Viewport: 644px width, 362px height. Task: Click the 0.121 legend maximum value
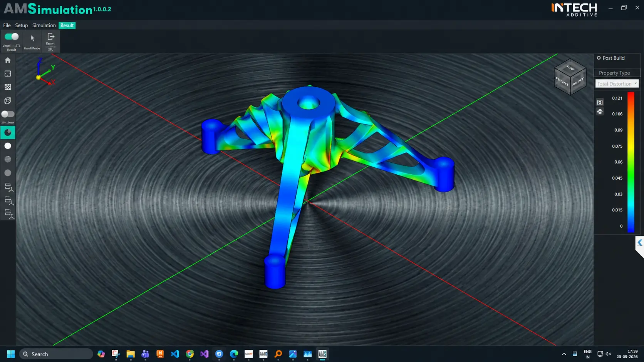click(x=617, y=98)
